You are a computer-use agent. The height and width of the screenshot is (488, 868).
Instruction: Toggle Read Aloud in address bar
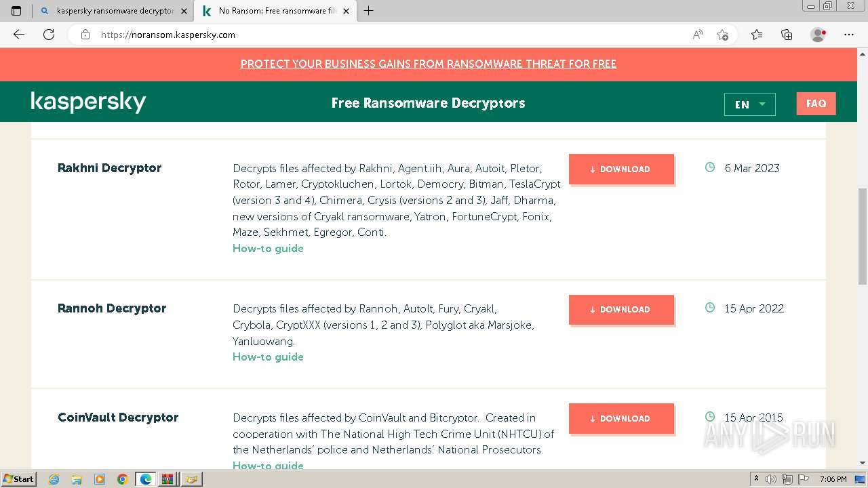tap(698, 35)
